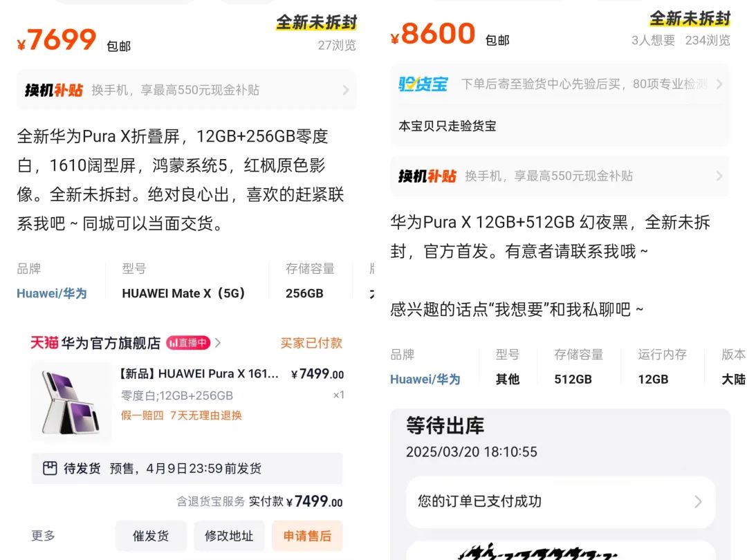Open the 更多 options in the order card

44,536
